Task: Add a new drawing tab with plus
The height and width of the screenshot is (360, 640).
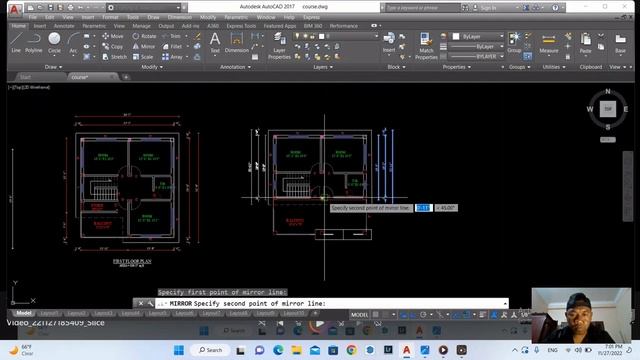Action: tap(126, 77)
